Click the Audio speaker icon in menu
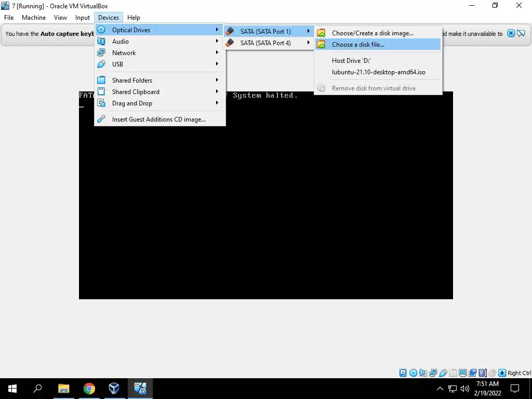532x399 pixels. 101,41
